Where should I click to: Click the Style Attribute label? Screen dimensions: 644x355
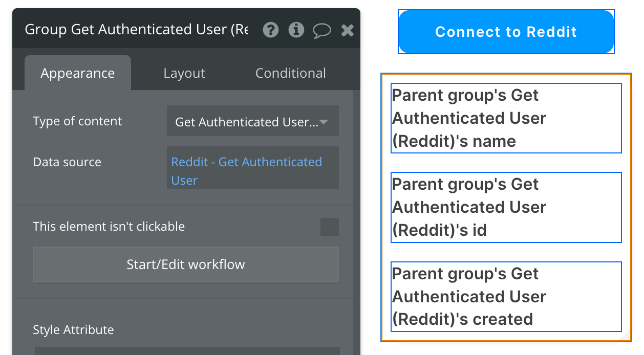[73, 330]
